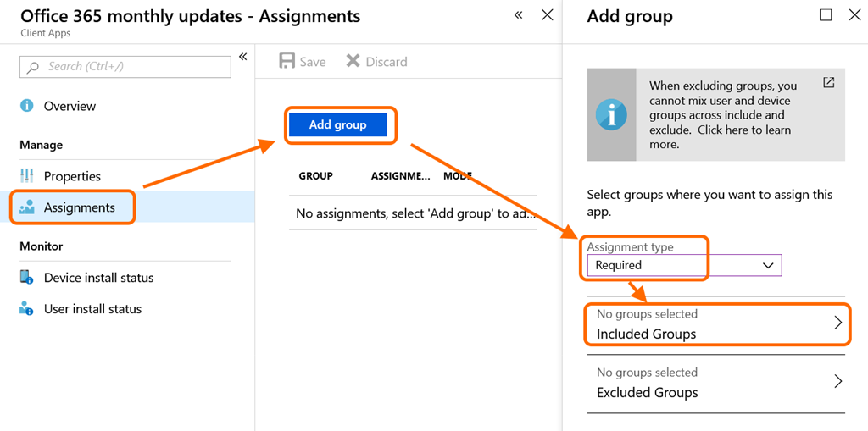The width and height of the screenshot is (868, 431).
Task: Collapse the sidebar menu with double chevron
Action: (x=242, y=57)
